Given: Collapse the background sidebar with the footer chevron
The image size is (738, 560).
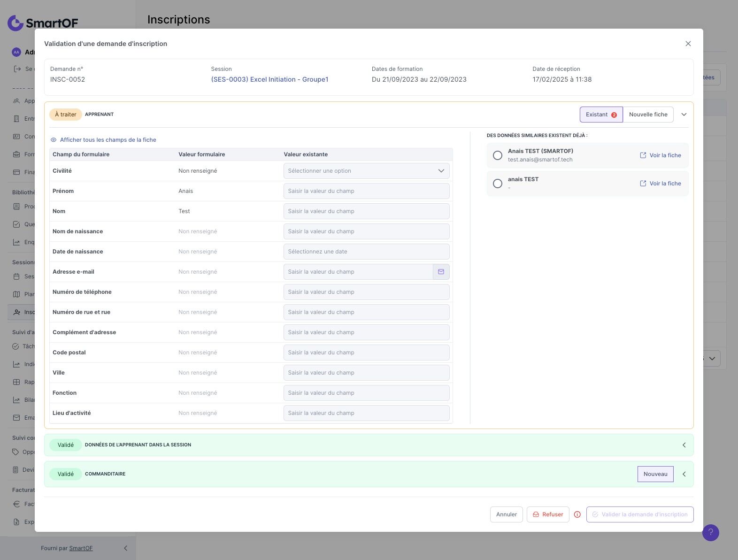Looking at the screenshot, I should [125, 548].
